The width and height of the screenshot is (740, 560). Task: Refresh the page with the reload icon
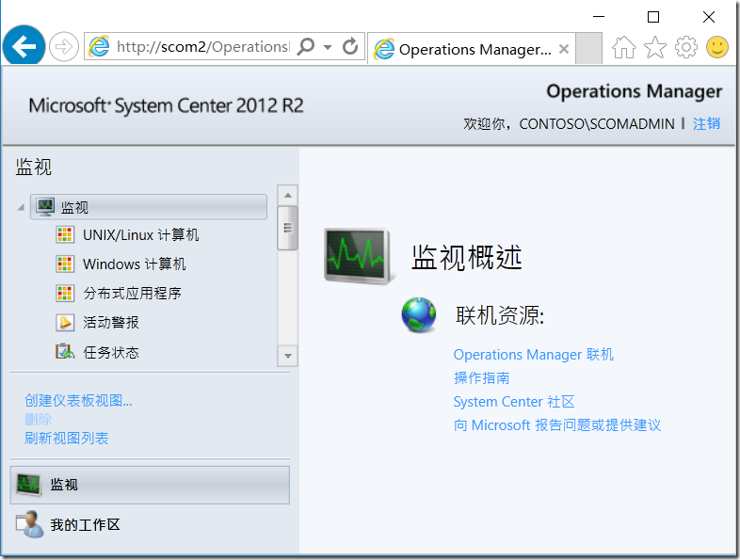(x=350, y=46)
